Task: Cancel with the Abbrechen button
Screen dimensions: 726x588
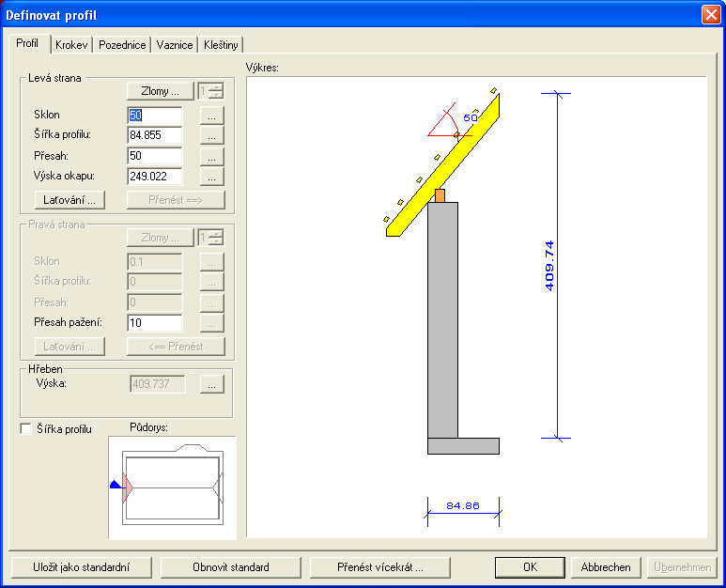Action: click(x=606, y=567)
